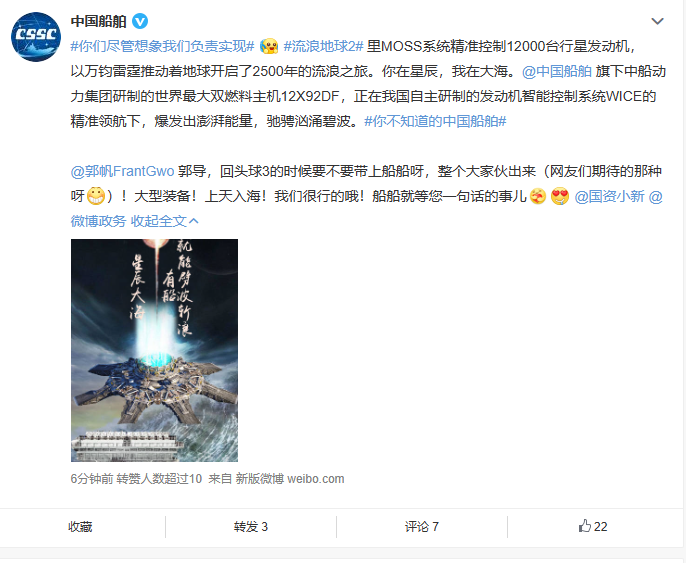Click the thumbs-up like icon

pos(584,526)
